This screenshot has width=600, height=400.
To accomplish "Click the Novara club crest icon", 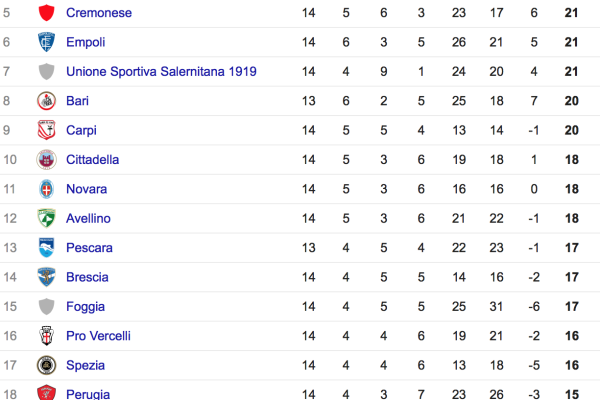I will pos(45,189).
